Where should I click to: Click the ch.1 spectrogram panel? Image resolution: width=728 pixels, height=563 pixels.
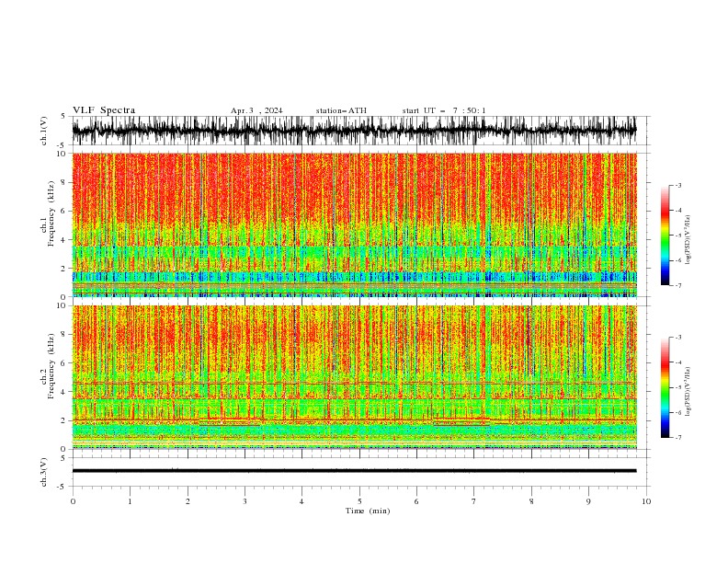tap(354, 224)
